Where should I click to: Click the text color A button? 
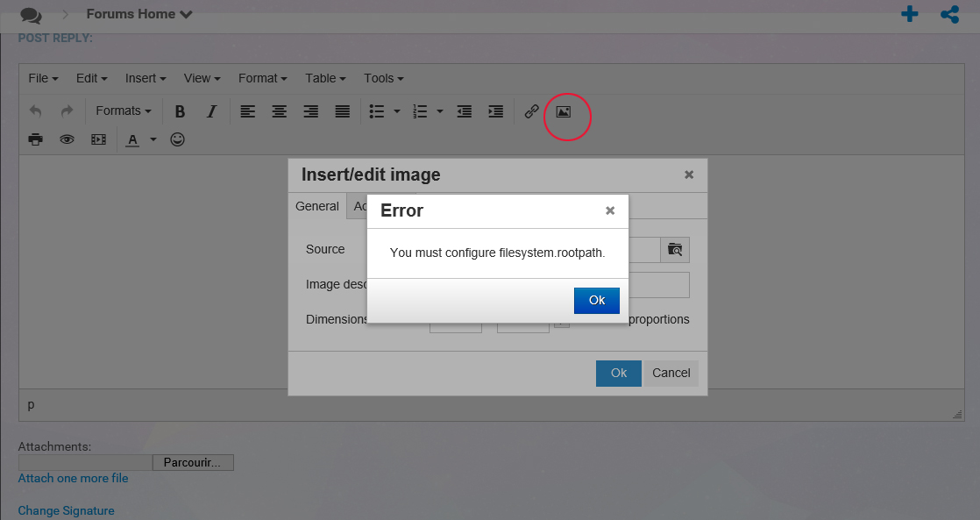tap(133, 139)
